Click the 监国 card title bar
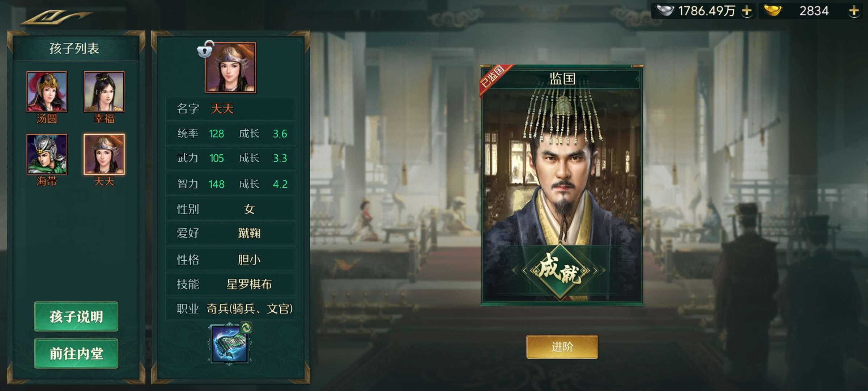 (562, 79)
